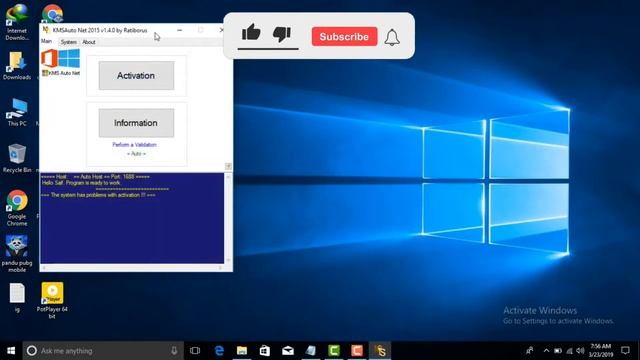Click the thumbs up like icon

[251, 33]
